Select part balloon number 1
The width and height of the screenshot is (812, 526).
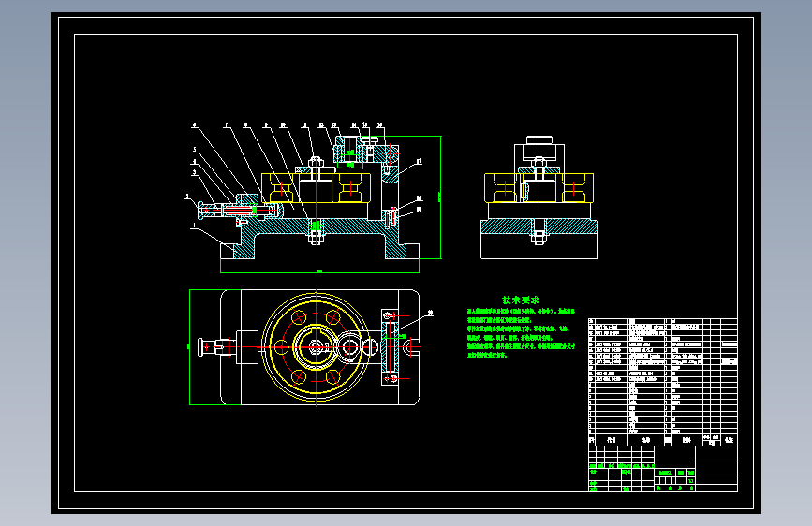pyautogui.click(x=194, y=226)
